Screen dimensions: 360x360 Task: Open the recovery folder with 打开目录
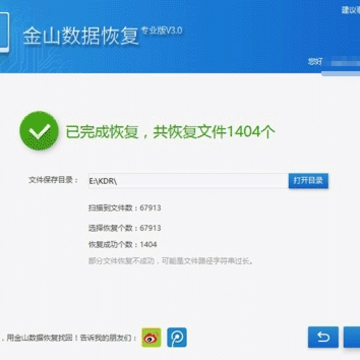[308, 181]
